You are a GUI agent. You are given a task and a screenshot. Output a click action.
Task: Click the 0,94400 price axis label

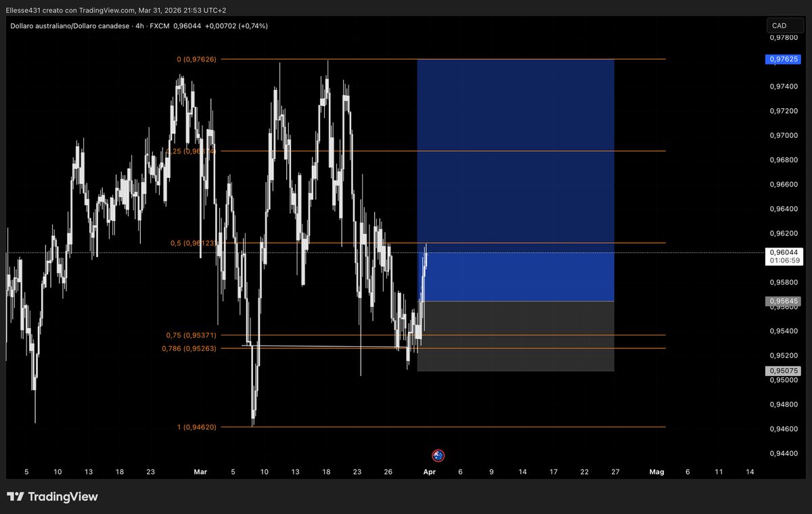tap(784, 453)
